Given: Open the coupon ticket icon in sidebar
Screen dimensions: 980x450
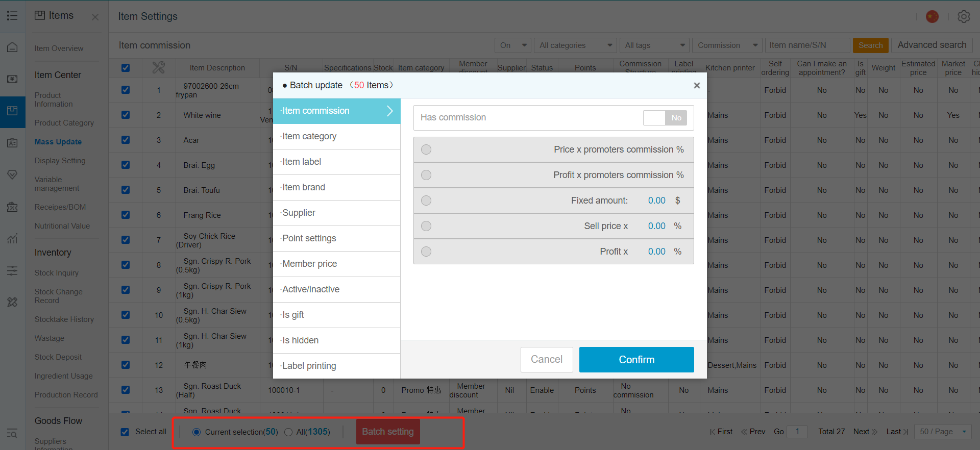Looking at the screenshot, I should 12,207.
